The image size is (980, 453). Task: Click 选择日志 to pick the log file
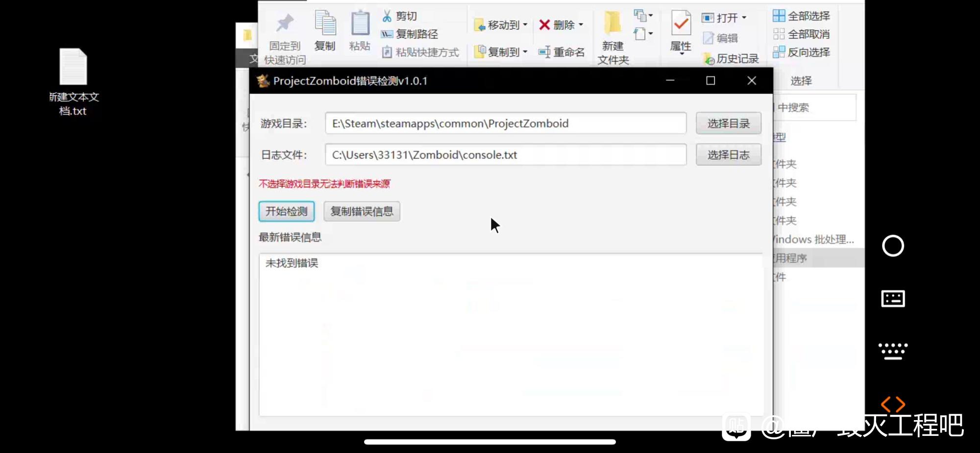[x=729, y=155]
